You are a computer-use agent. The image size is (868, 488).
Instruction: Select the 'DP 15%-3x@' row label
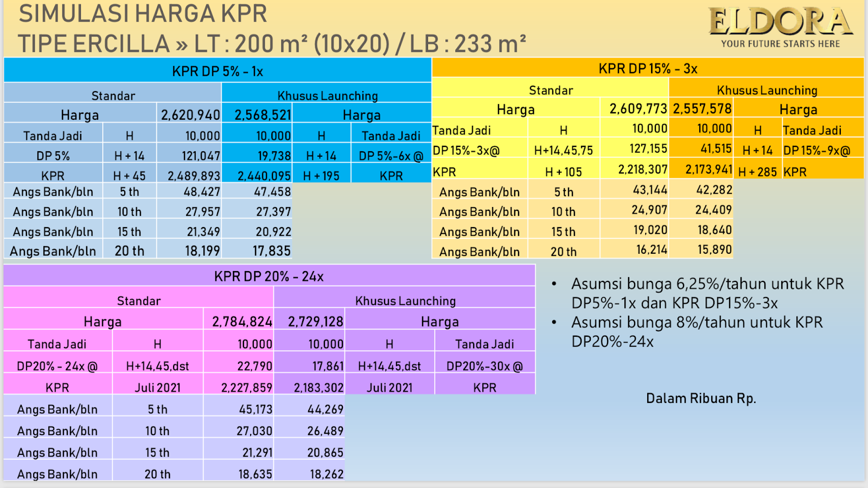coord(466,151)
